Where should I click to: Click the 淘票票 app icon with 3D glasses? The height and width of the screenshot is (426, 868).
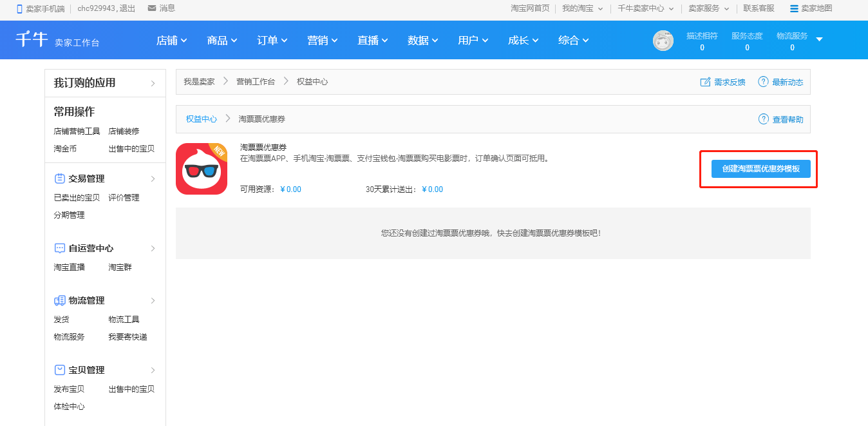(202, 169)
